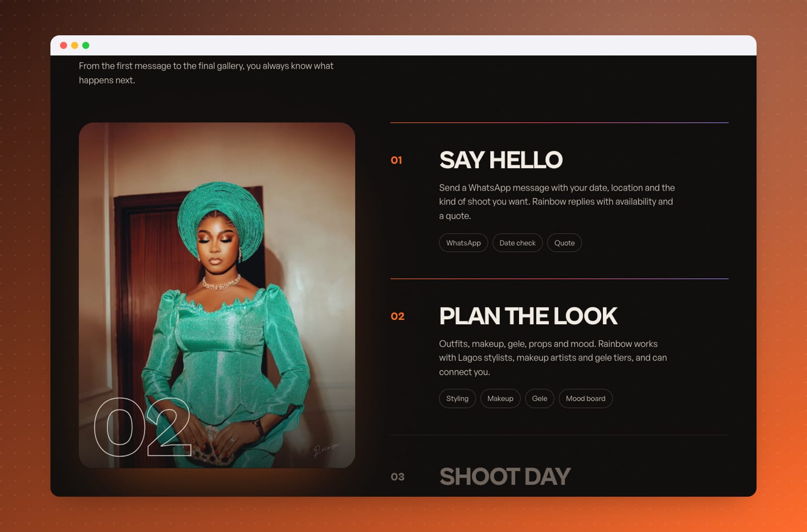This screenshot has width=807, height=532.
Task: Open the SAY HELLO step heading
Action: (x=501, y=160)
